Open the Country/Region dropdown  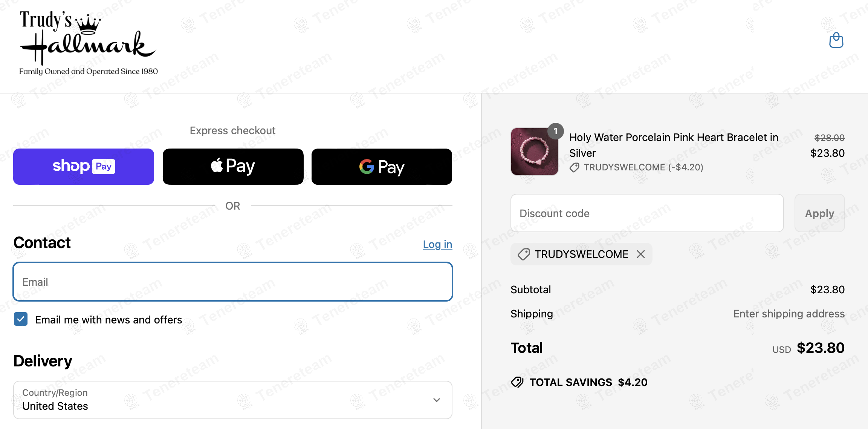pyautogui.click(x=232, y=400)
